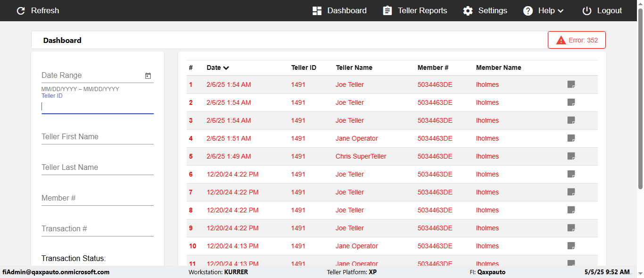Open the Date Range calendar picker icon
Screen dimensions: 644x278
click(x=148, y=76)
